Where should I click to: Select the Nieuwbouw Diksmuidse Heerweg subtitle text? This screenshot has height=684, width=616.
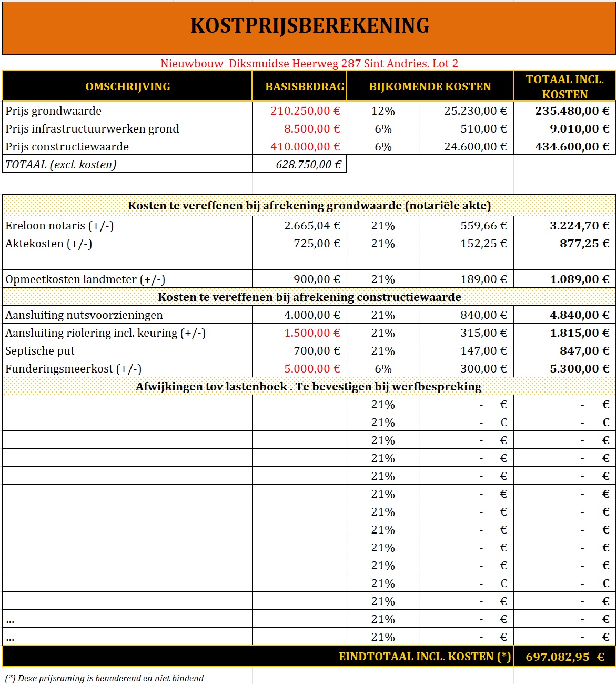point(309,64)
